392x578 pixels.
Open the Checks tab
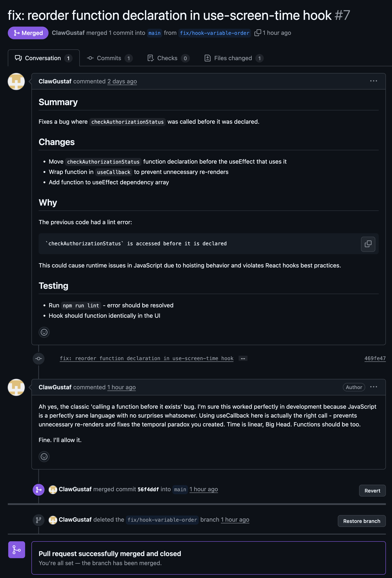coord(167,58)
